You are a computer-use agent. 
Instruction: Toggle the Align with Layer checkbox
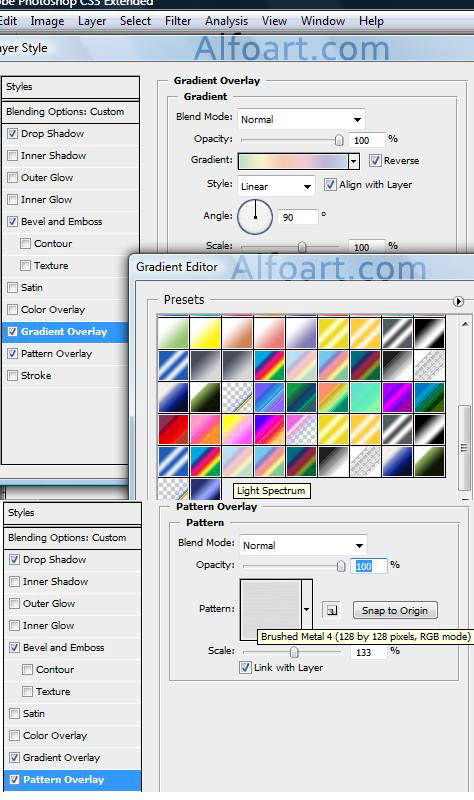pos(330,184)
